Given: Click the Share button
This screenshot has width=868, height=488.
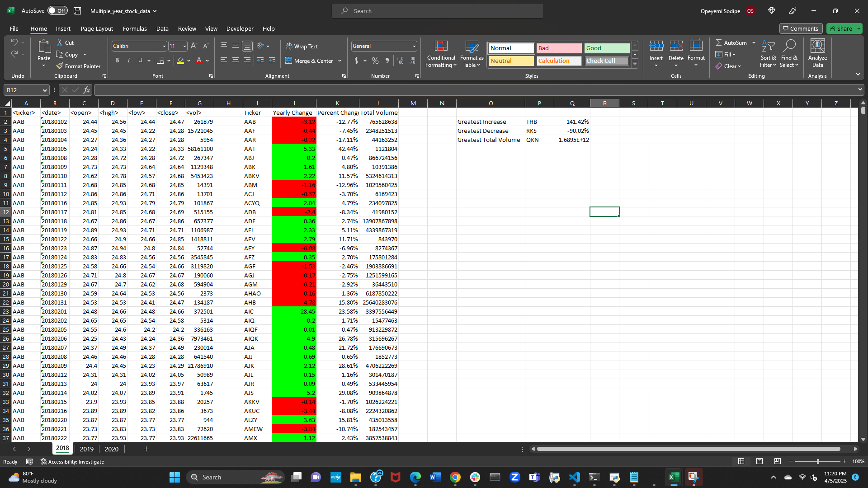Looking at the screenshot, I should pos(842,28).
